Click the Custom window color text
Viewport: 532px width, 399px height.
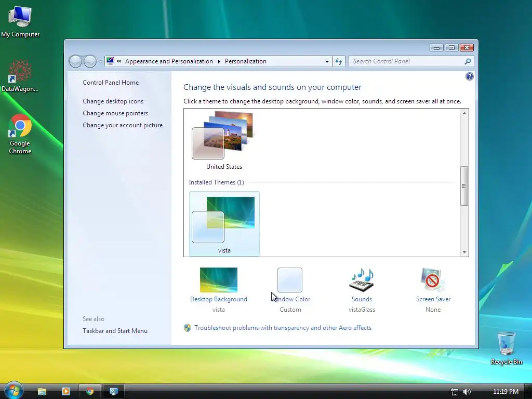tap(290, 310)
